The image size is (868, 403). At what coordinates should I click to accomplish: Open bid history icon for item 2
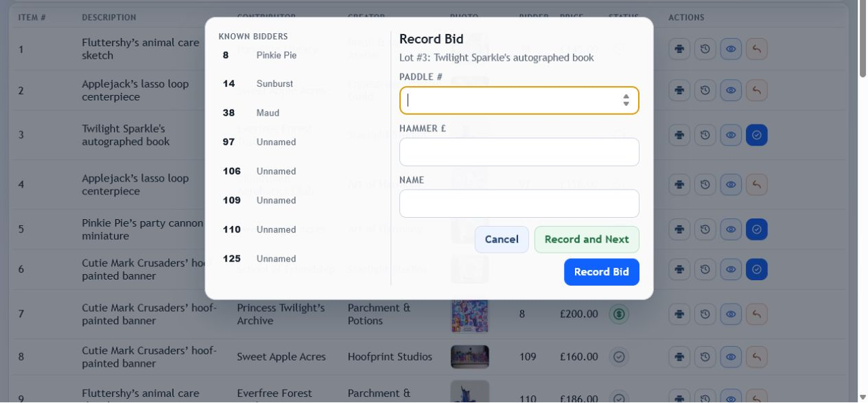pos(705,90)
